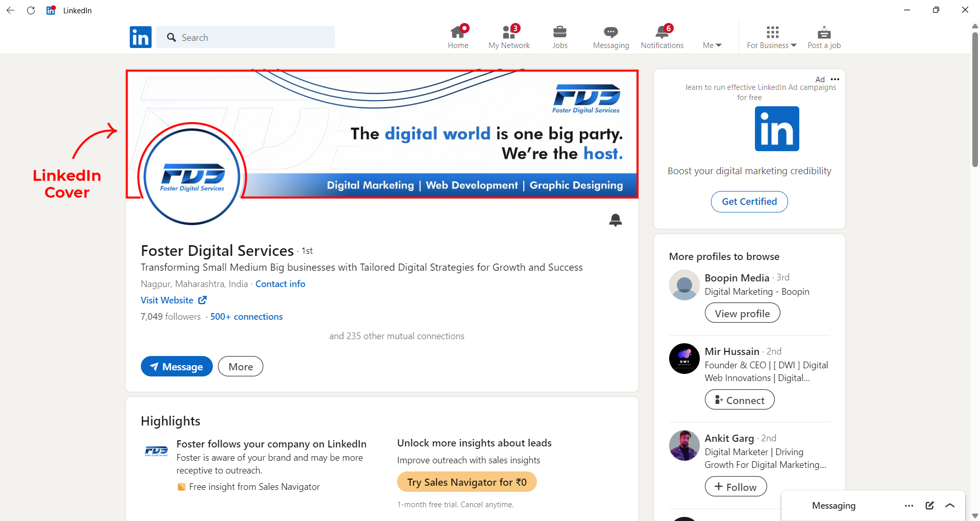Connect with Mir Hussain
This screenshot has width=980, height=521.
click(740, 399)
